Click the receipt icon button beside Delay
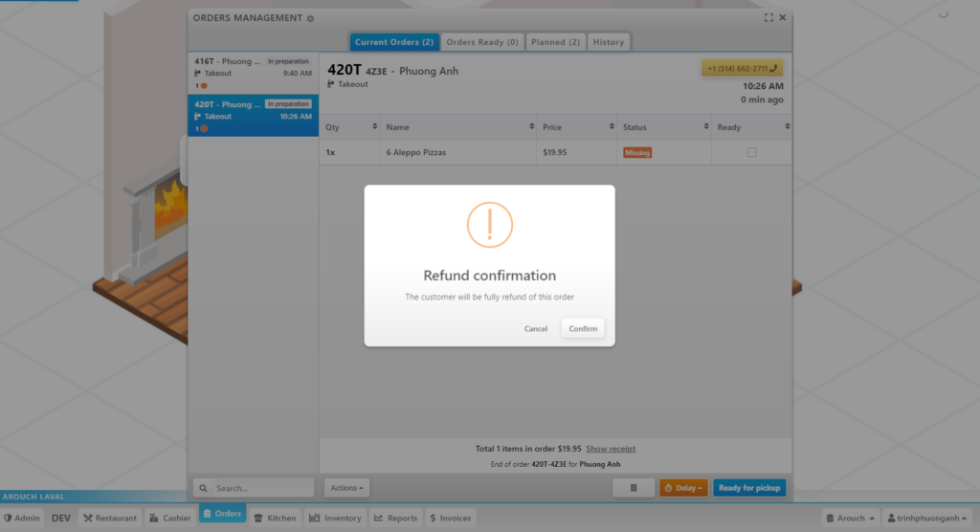 (634, 488)
